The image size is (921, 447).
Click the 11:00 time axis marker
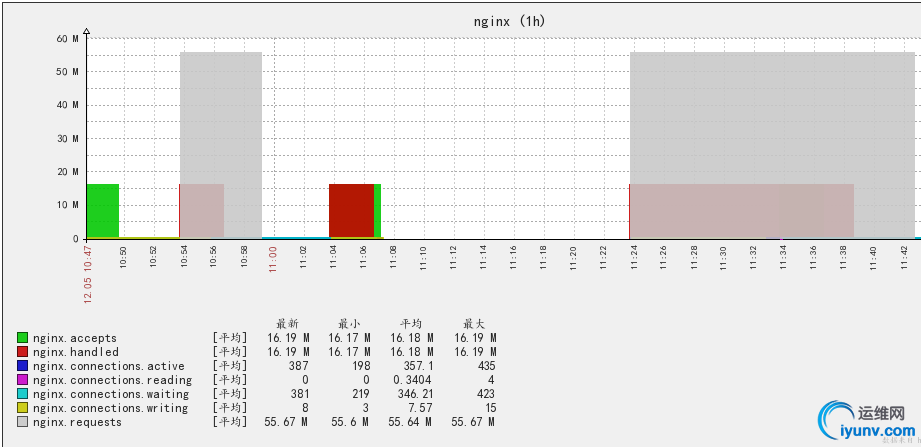273,257
